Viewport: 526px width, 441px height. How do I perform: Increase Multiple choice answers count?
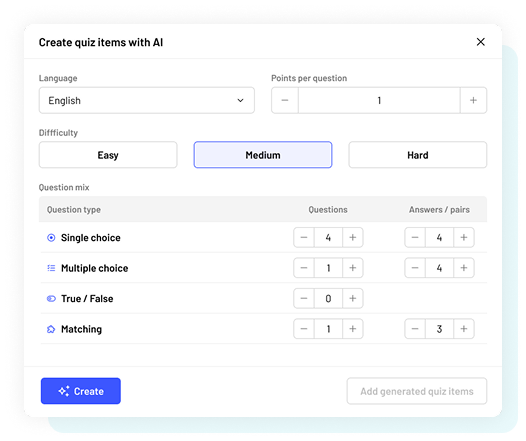(x=464, y=268)
